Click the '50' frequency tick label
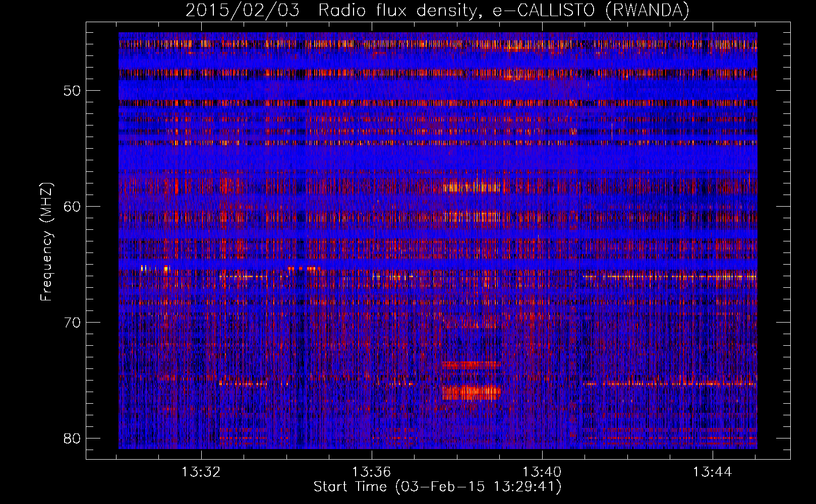The image size is (816, 504). (73, 91)
